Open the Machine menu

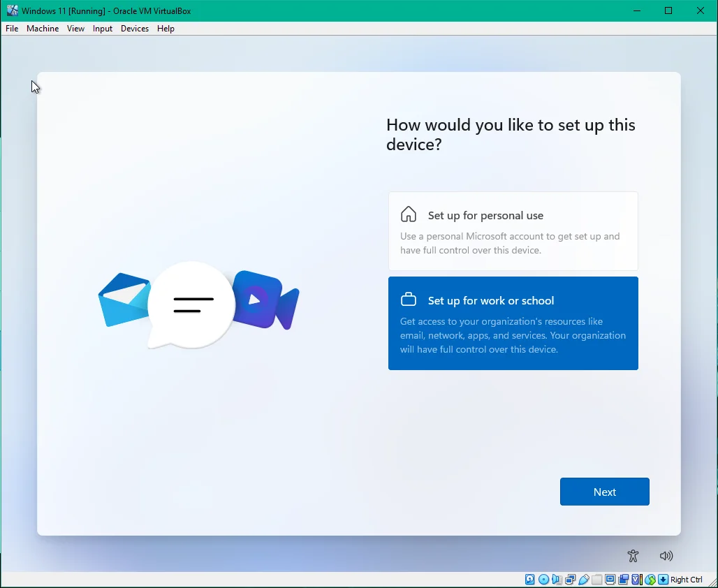point(43,29)
